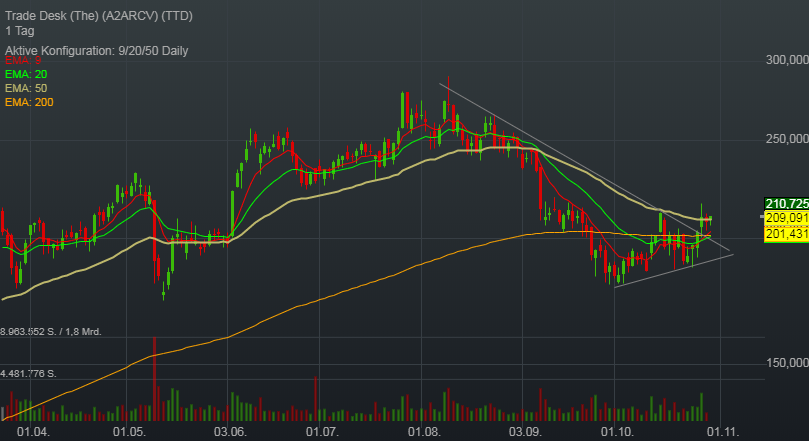Toggle the orange EMA: 200 legend entry
The height and width of the screenshot is (441, 809).
29,103
